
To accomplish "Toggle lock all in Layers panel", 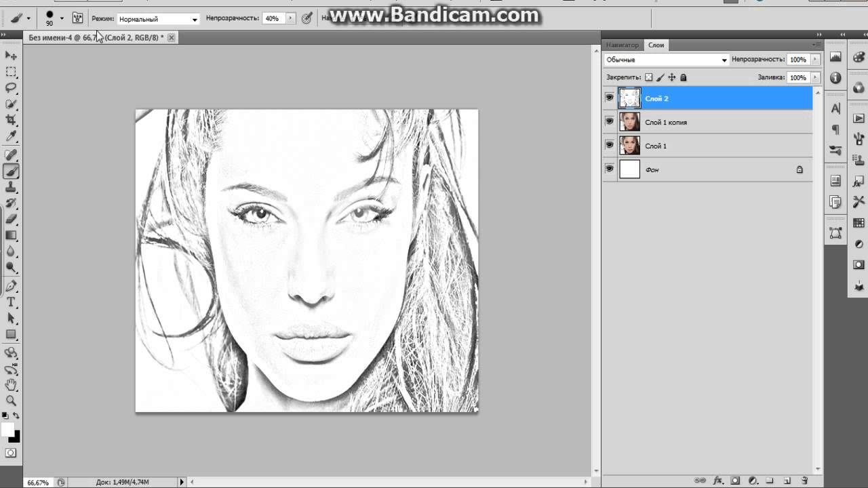I will tap(683, 77).
